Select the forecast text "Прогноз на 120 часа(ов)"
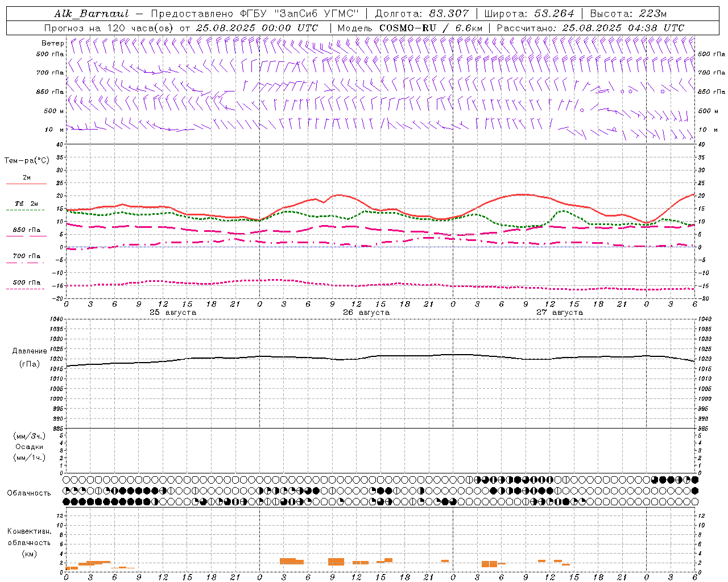The width and height of the screenshot is (728, 582). pos(109,28)
